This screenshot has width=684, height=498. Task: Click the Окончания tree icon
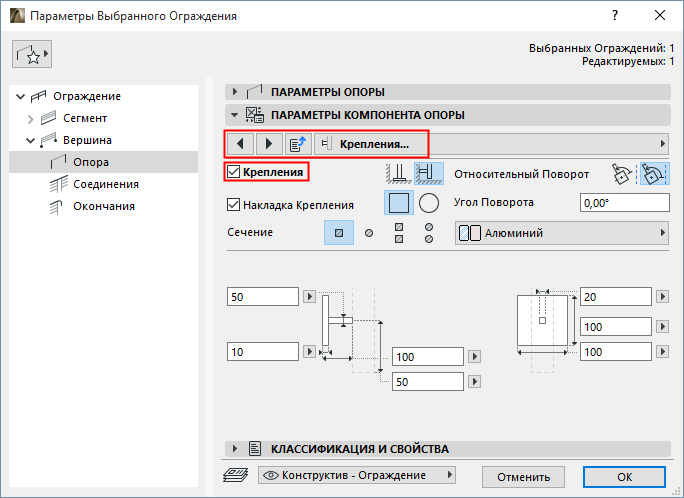[56, 207]
